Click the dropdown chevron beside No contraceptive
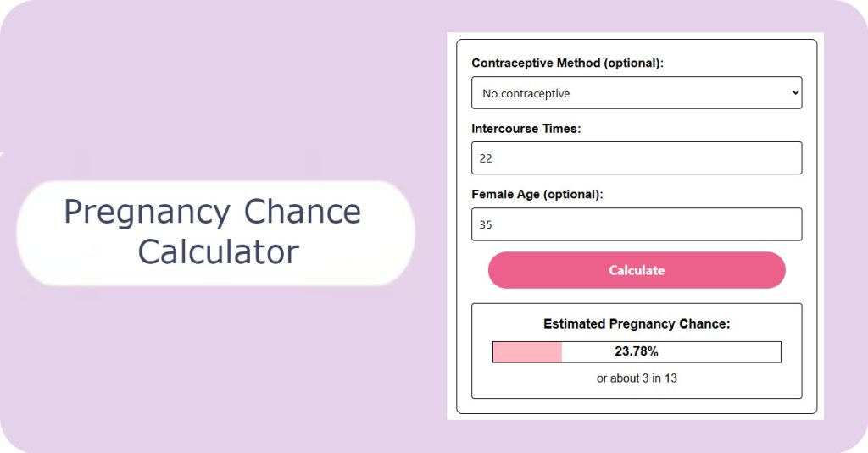868x453 pixels. pyautogui.click(x=795, y=92)
